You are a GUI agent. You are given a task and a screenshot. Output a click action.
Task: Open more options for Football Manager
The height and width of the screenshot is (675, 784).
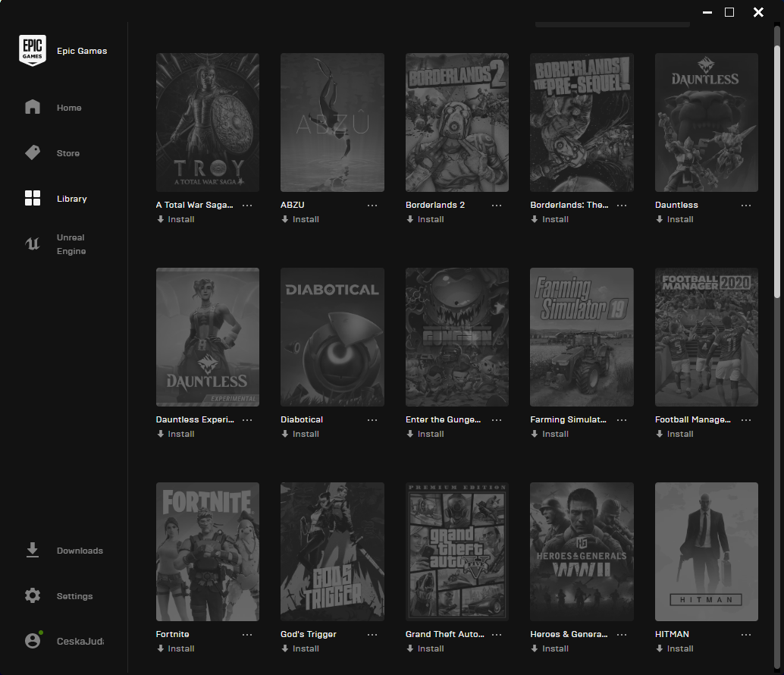coord(746,420)
